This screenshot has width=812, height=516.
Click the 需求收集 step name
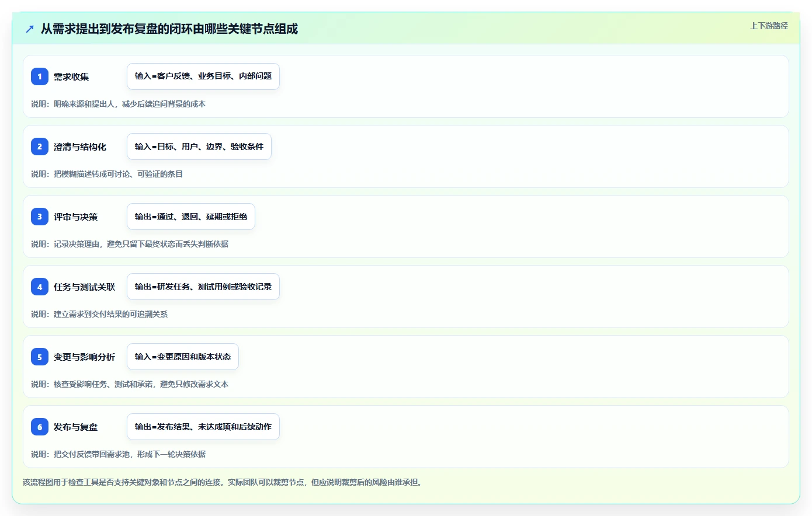click(71, 76)
